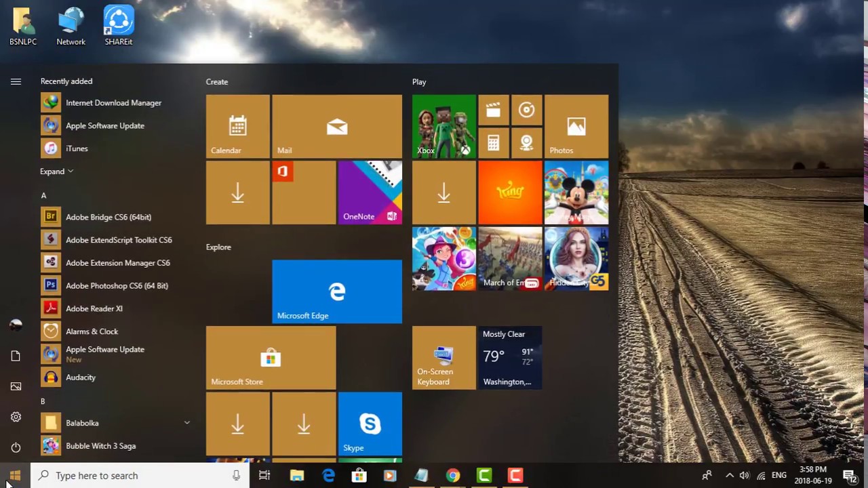Open the Mail tile
The width and height of the screenshot is (868, 488).
click(x=336, y=127)
